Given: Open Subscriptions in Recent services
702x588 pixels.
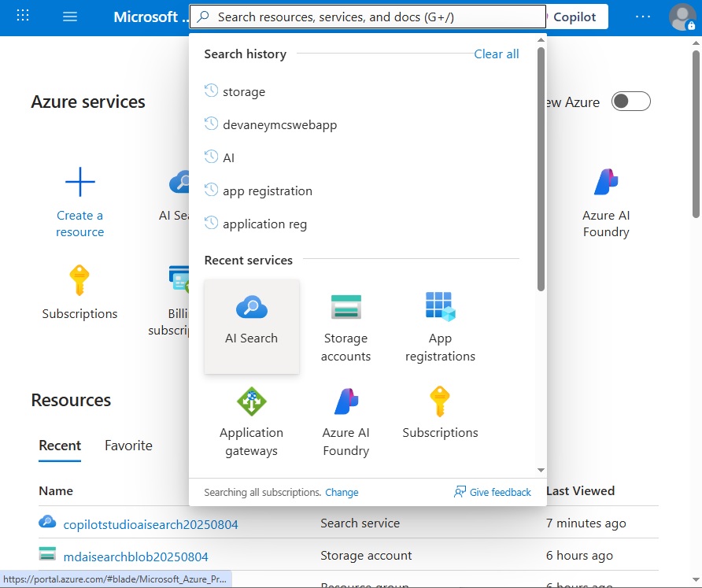Looking at the screenshot, I should coord(440,413).
